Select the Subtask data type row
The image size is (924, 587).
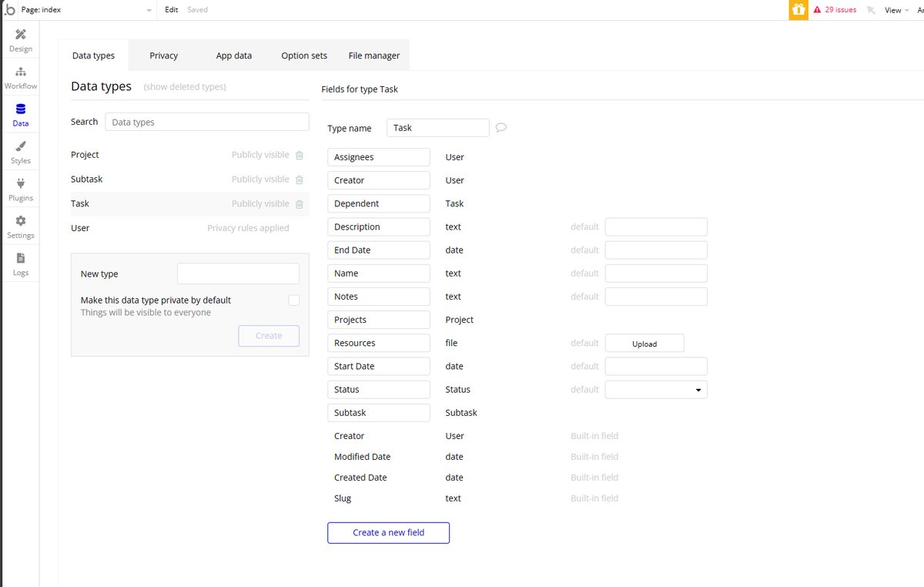189,179
